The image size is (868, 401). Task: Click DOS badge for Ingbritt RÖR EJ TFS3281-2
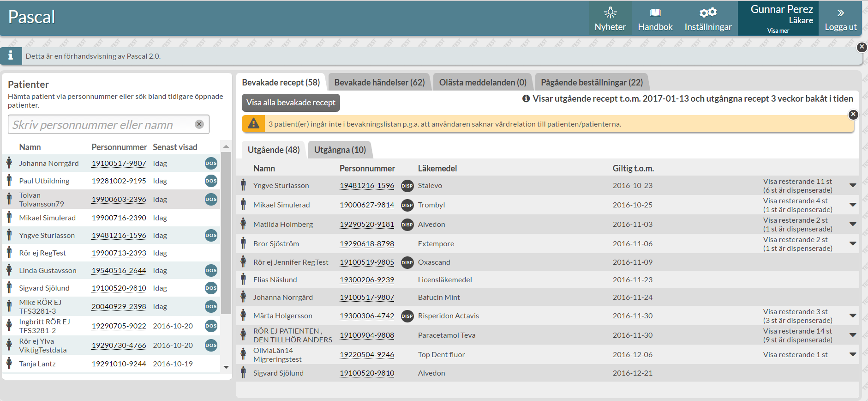click(x=211, y=326)
